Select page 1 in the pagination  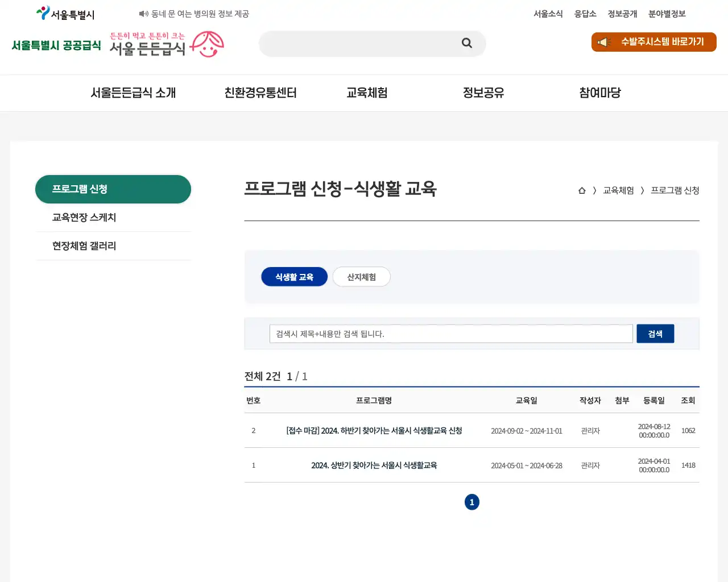point(471,502)
